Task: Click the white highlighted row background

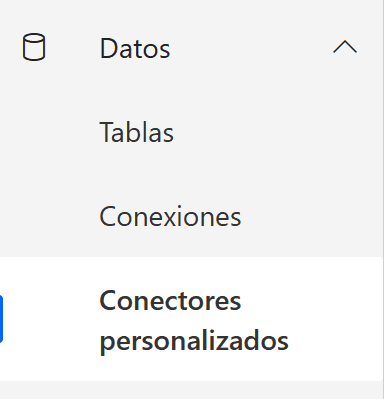Action: (191, 319)
